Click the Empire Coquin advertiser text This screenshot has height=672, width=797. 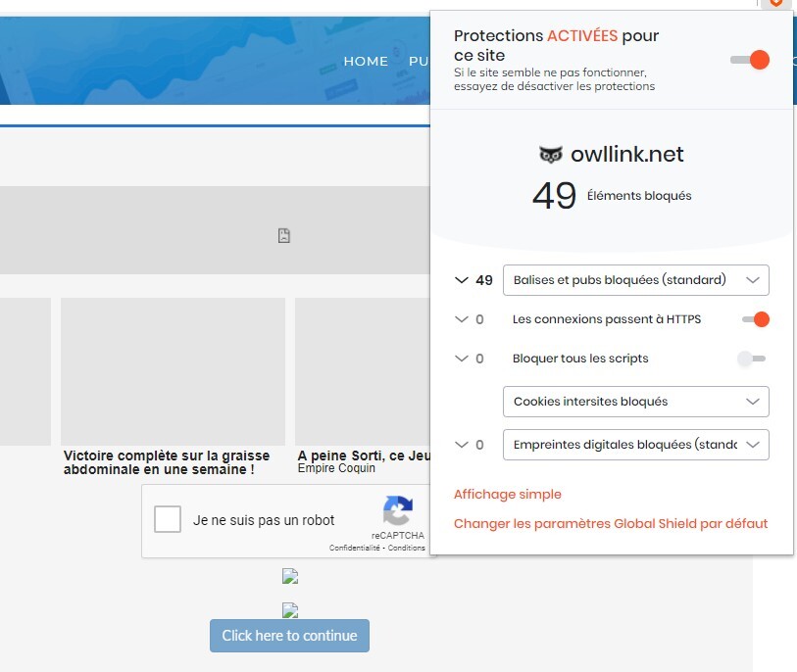click(336, 468)
